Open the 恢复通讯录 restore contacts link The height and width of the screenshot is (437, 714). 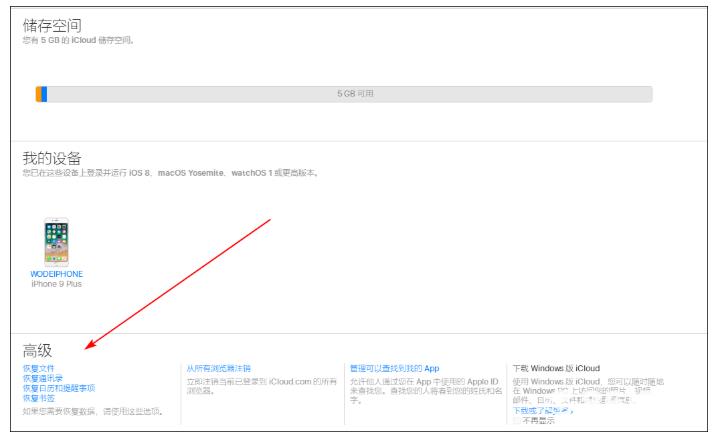pos(43,378)
